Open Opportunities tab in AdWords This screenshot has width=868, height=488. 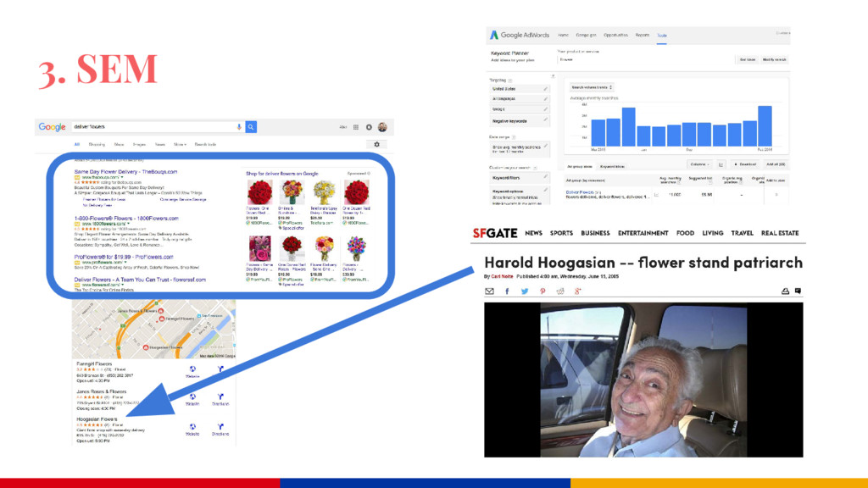click(x=615, y=35)
